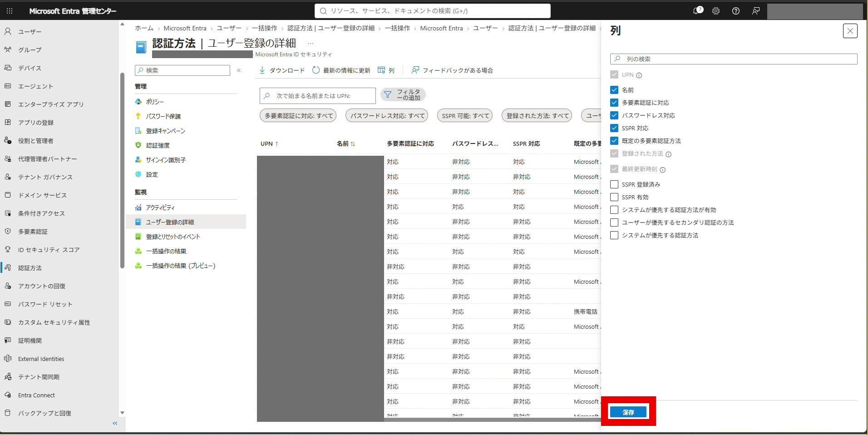Open the 列 columns toolbar icon
The image size is (868, 435).
pyautogui.click(x=381, y=70)
